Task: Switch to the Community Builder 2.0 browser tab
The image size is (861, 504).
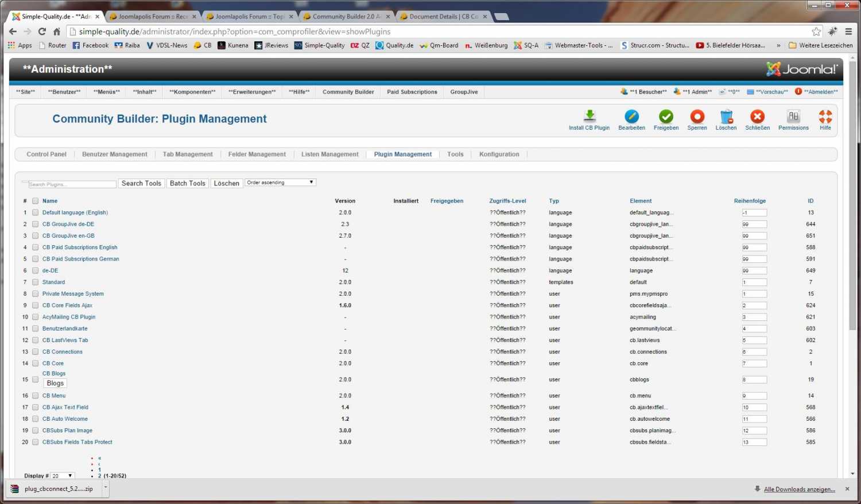Action: [x=346, y=17]
